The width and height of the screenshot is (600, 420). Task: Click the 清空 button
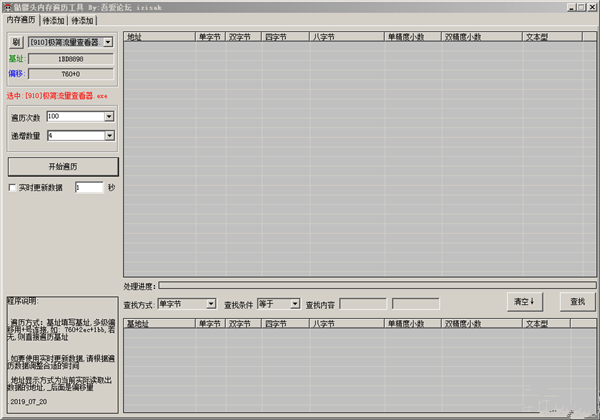click(525, 302)
